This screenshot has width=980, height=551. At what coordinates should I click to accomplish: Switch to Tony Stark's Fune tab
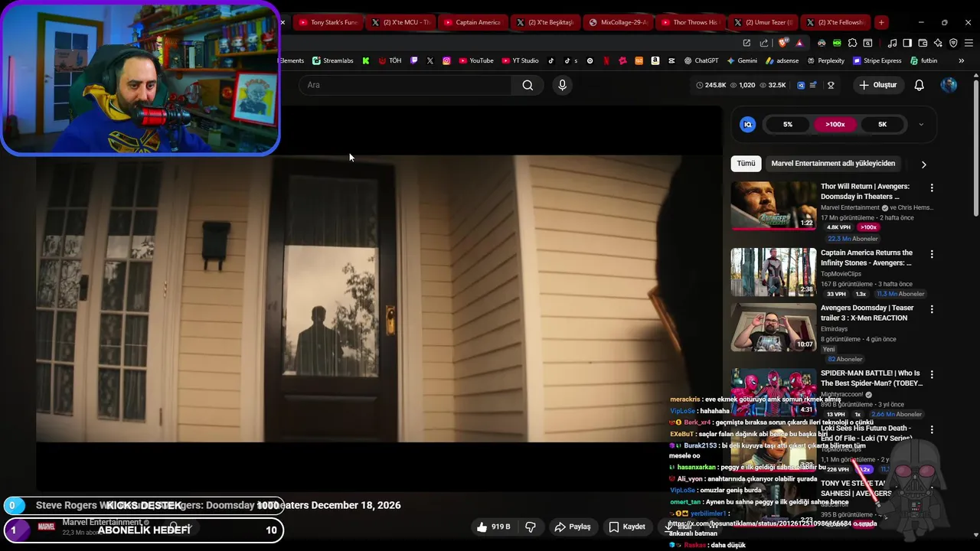click(x=328, y=22)
